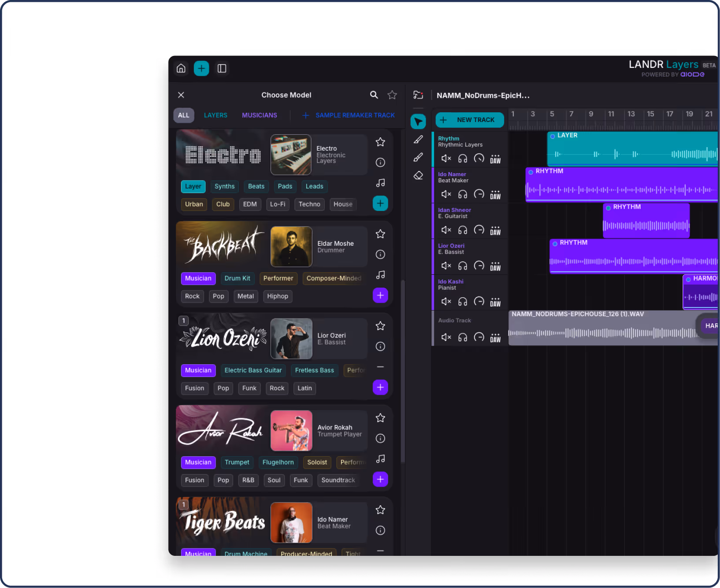Remove Lior Ozeri with minus icon
The image size is (720, 588).
click(x=380, y=367)
